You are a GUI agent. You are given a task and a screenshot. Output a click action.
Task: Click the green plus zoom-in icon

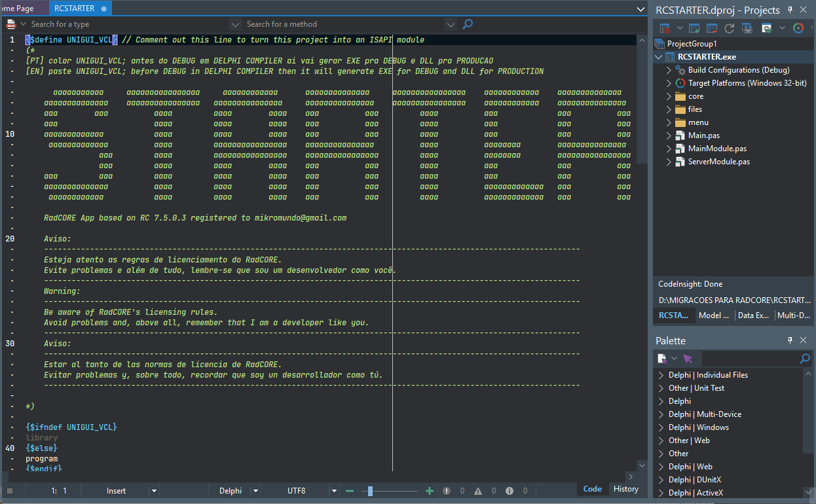(430, 491)
